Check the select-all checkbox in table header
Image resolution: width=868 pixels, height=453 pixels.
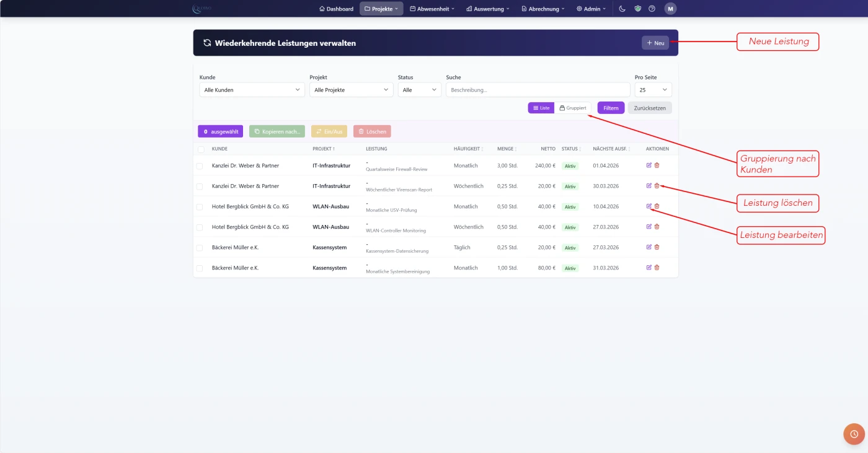201,149
